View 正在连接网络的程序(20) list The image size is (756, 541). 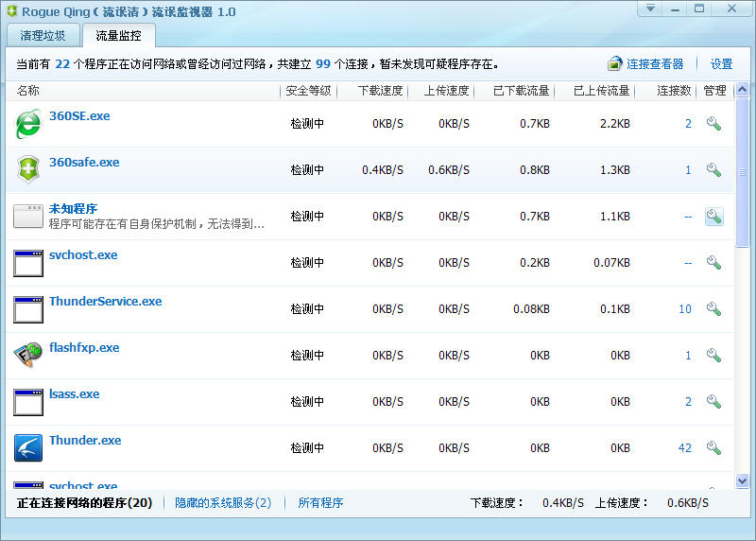[84, 503]
